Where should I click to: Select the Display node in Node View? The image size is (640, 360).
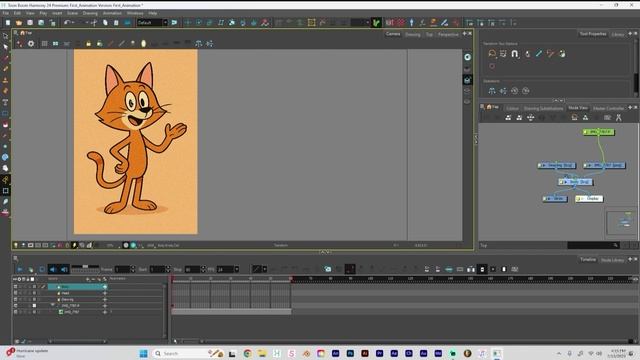tap(589, 199)
